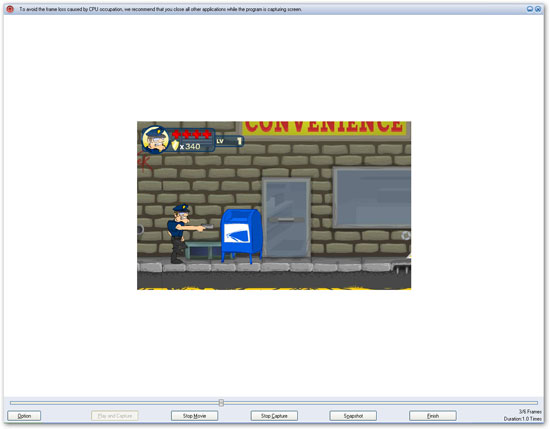The image size is (550, 429).
Task: Click the gold badge icon beside x340
Action: 175,146
